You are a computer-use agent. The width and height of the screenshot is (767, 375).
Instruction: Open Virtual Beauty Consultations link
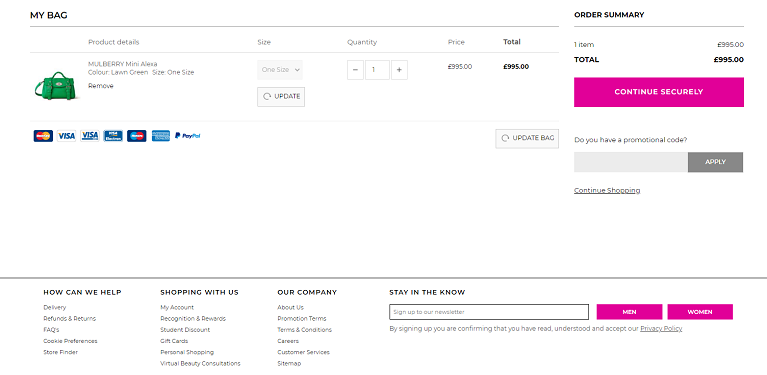click(201, 364)
